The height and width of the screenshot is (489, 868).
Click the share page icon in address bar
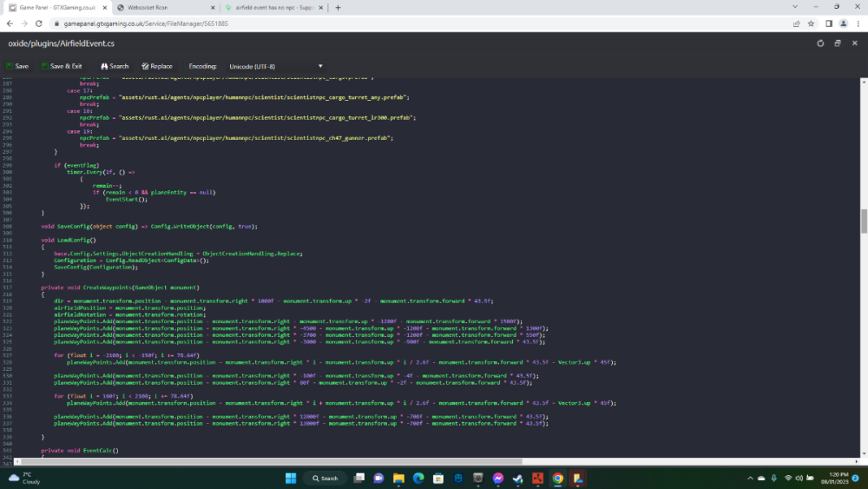(x=796, y=23)
